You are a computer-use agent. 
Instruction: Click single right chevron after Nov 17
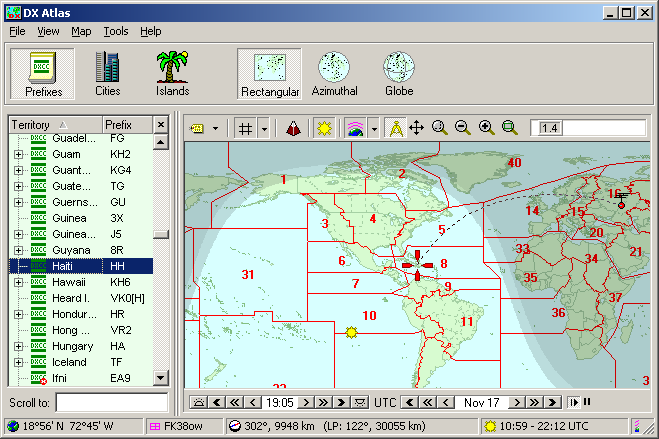click(x=517, y=402)
